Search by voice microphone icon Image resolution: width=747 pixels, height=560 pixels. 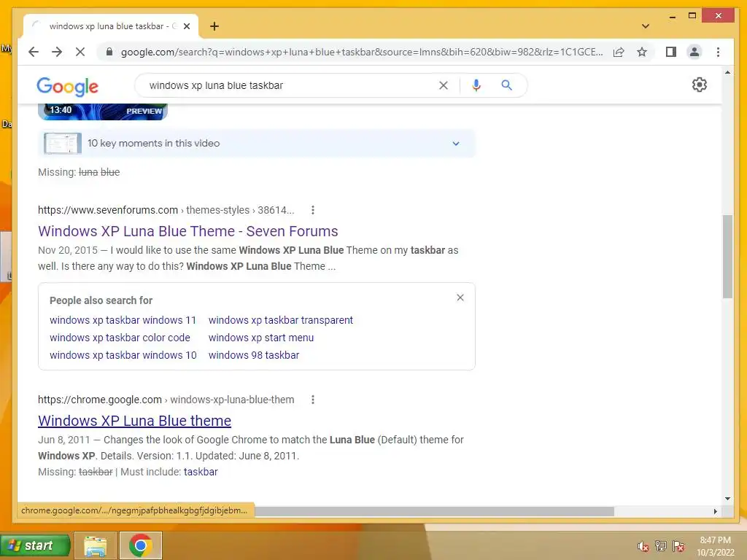coord(476,85)
